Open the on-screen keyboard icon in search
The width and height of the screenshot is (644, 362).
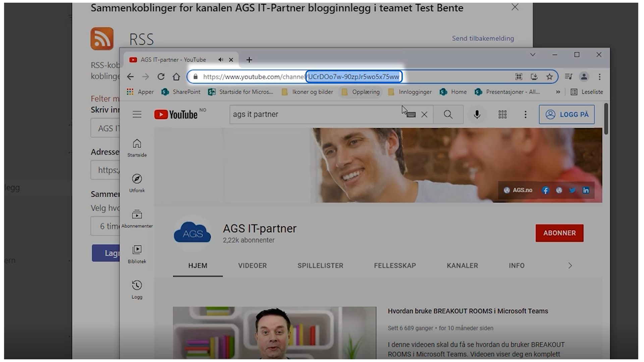411,115
